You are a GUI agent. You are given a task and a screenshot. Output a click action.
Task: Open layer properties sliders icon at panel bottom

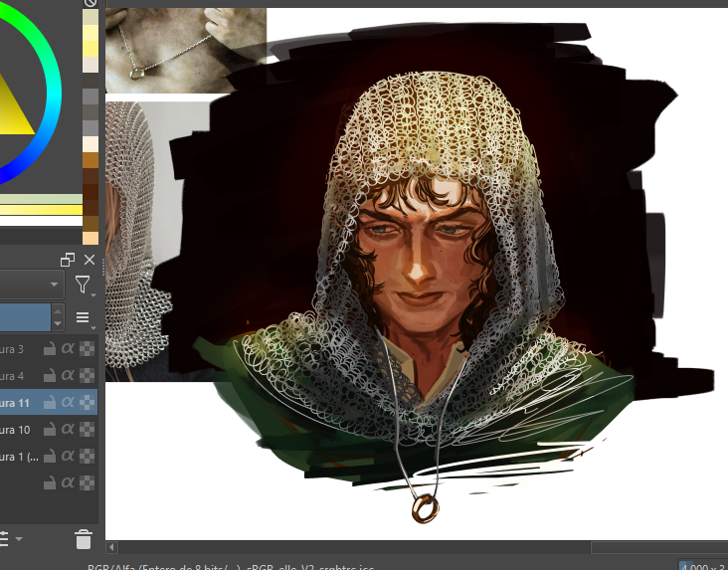pyautogui.click(x=4, y=539)
